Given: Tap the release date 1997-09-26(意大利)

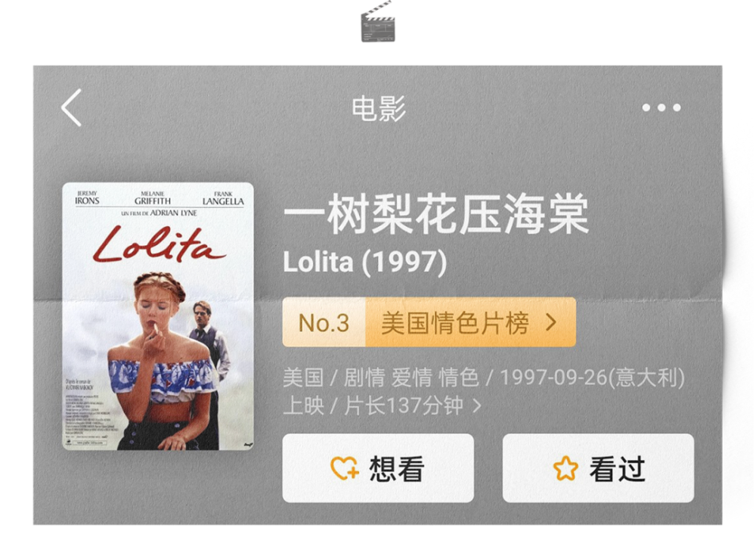Looking at the screenshot, I should point(593,378).
